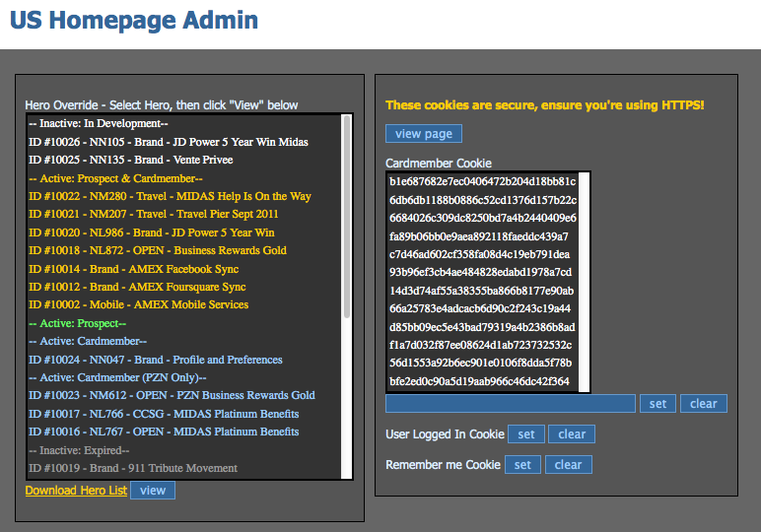The image size is (761, 532).
Task: Pick ID #10021 Travel Pier Sept 2011
Action: (x=153, y=215)
